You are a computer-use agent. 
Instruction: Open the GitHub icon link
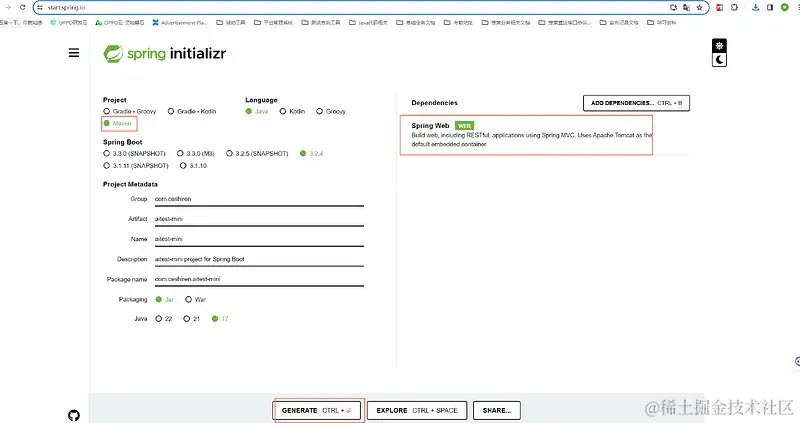tap(74, 415)
